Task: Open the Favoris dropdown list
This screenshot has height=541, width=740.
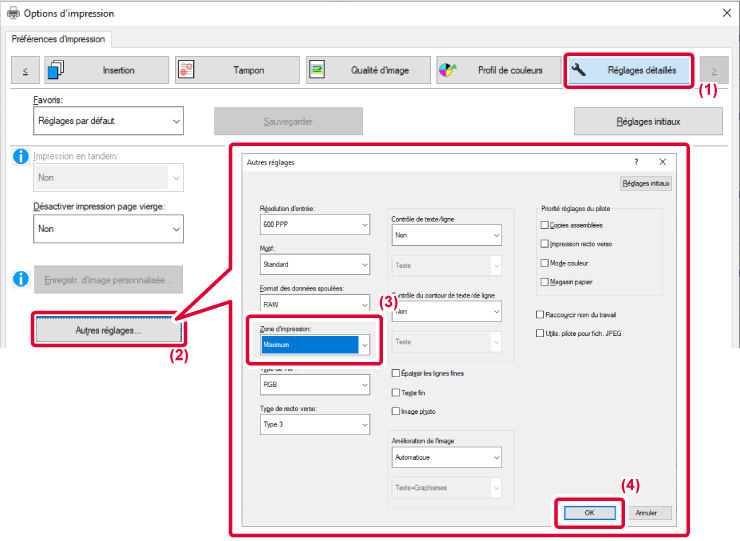Action: click(109, 121)
